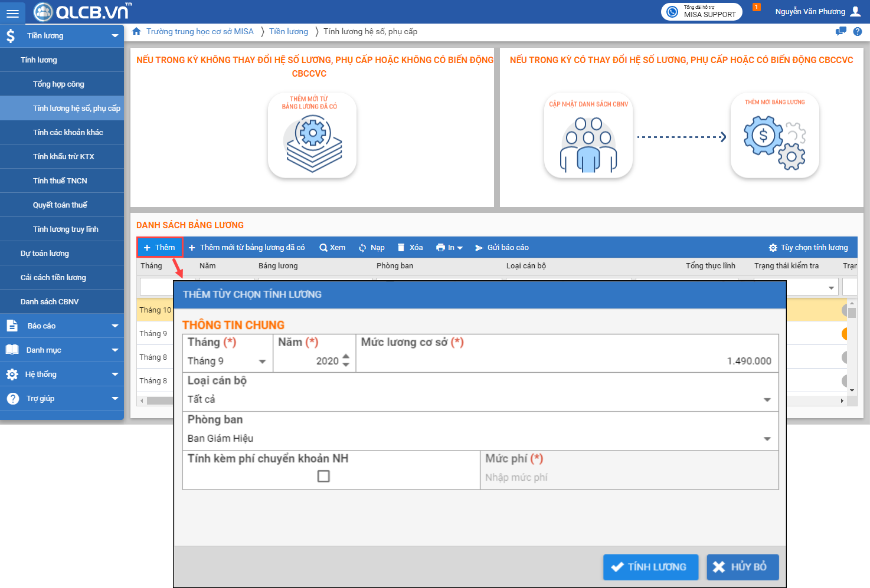
Task: Click the TÍNH LƯƠNG button
Action: coord(650,567)
